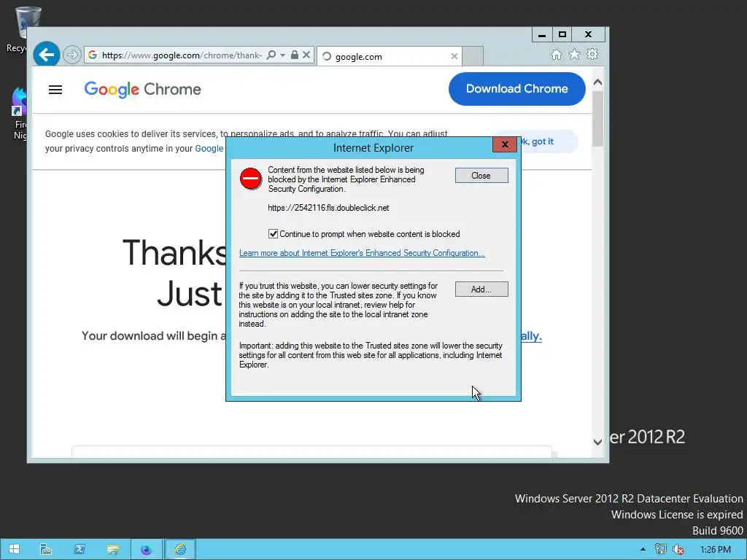
Task: Open the IE Home icon
Action: [556, 55]
